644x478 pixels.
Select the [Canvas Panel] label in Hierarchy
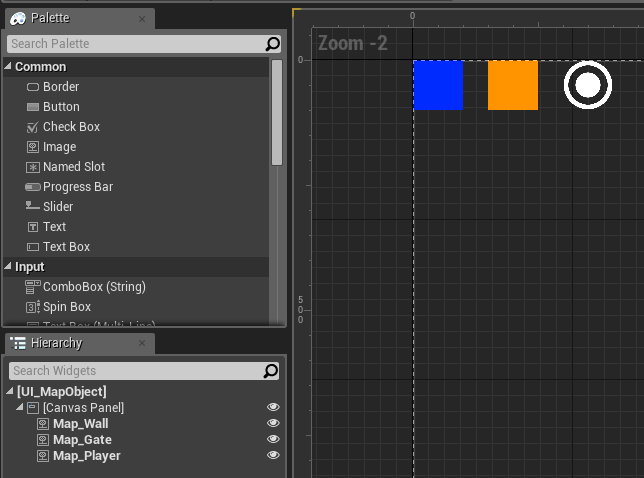click(83, 408)
